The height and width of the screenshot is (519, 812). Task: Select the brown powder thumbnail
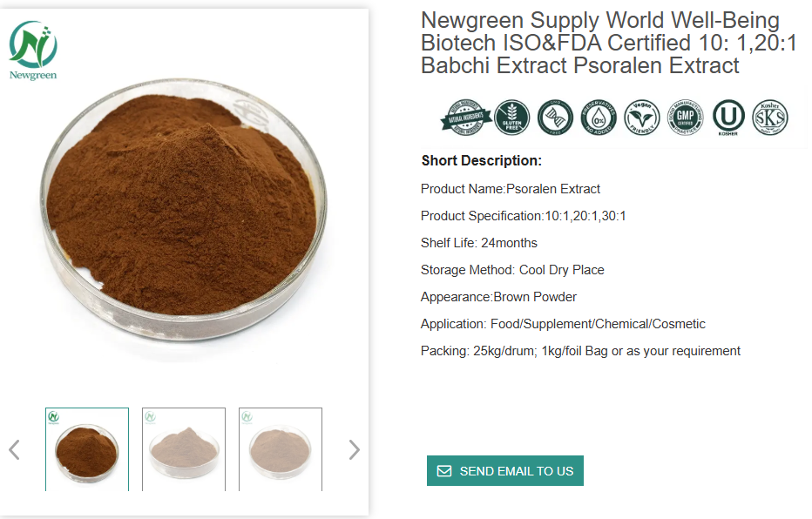(x=87, y=449)
